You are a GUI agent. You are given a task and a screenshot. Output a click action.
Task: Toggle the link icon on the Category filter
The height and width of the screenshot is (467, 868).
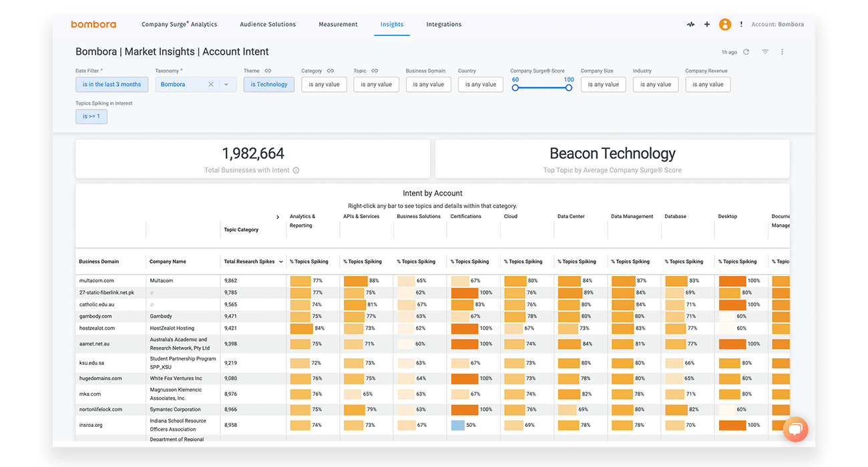tap(330, 70)
